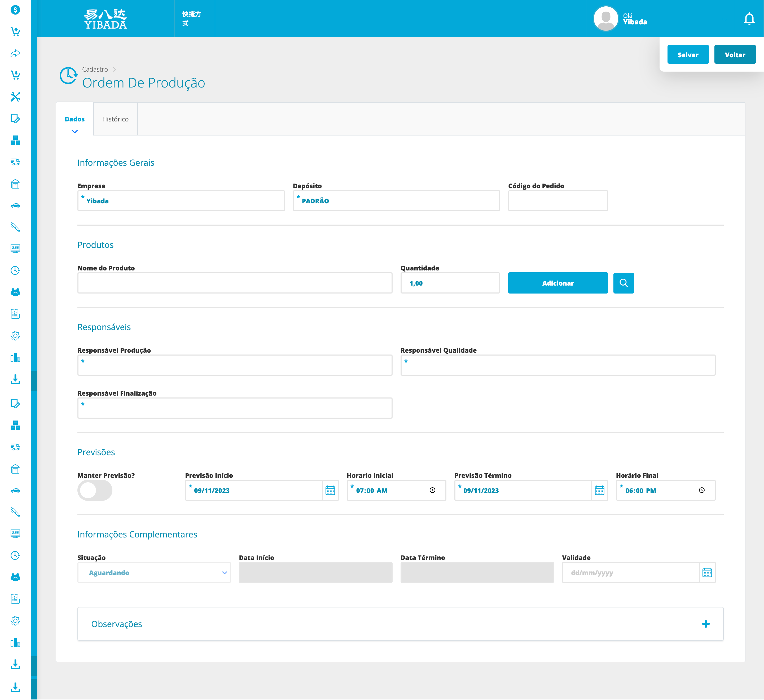Click clock icon in Horario Inicial field
This screenshot has width=764, height=700.
pyautogui.click(x=432, y=491)
